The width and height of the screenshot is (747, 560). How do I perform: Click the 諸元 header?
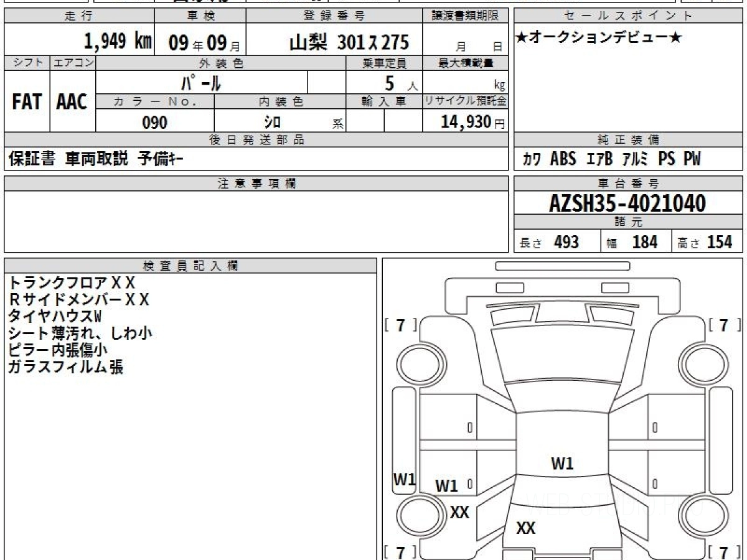(629, 222)
